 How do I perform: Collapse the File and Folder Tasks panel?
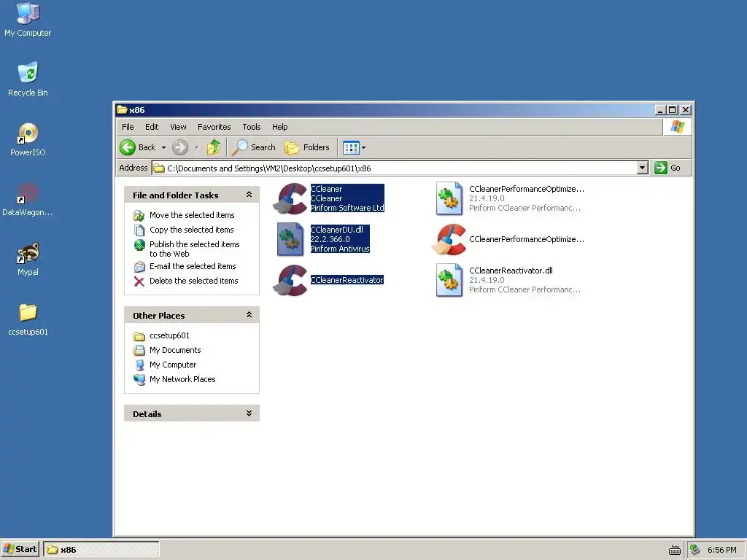click(249, 195)
